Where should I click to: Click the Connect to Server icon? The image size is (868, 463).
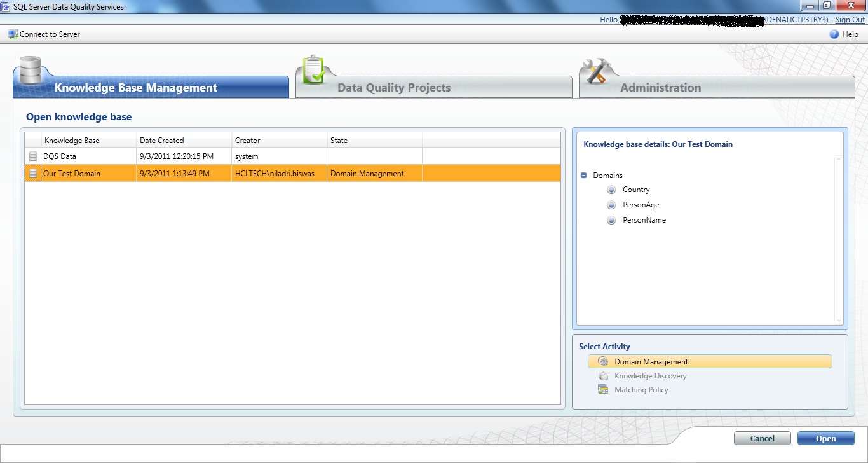13,34
